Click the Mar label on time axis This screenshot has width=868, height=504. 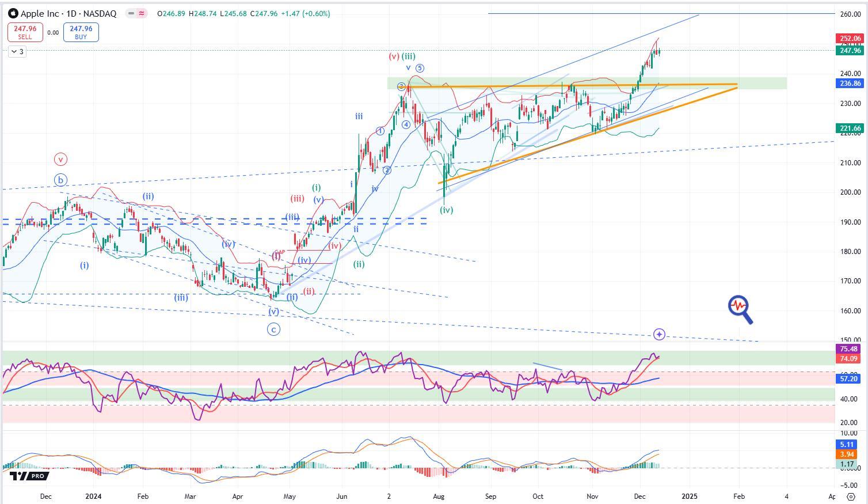pyautogui.click(x=190, y=496)
